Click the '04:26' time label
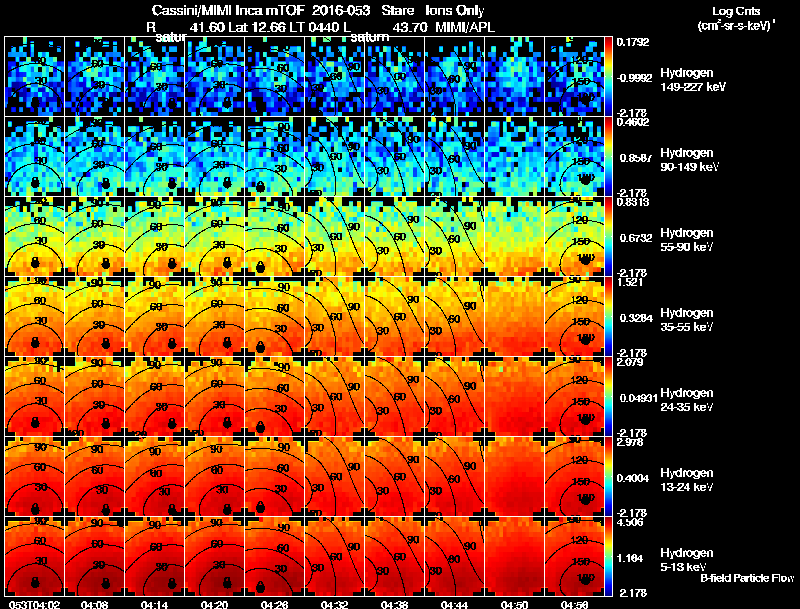The image size is (800, 609). pos(274,604)
